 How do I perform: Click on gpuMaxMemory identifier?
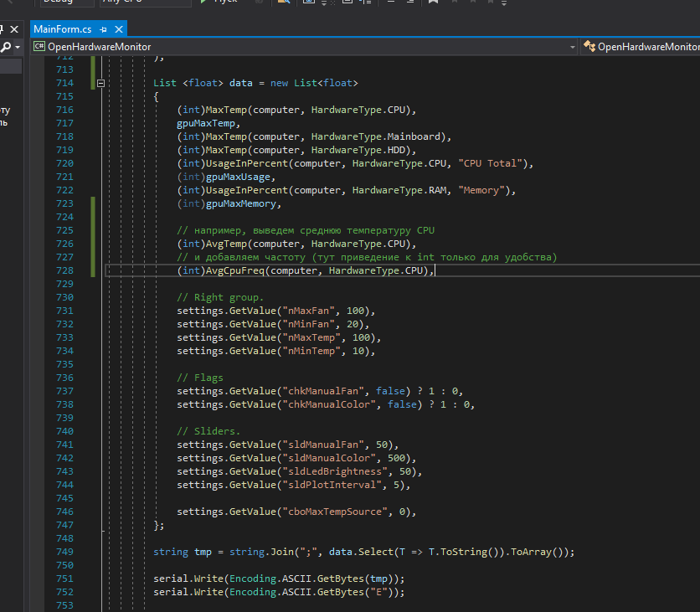[x=241, y=203]
